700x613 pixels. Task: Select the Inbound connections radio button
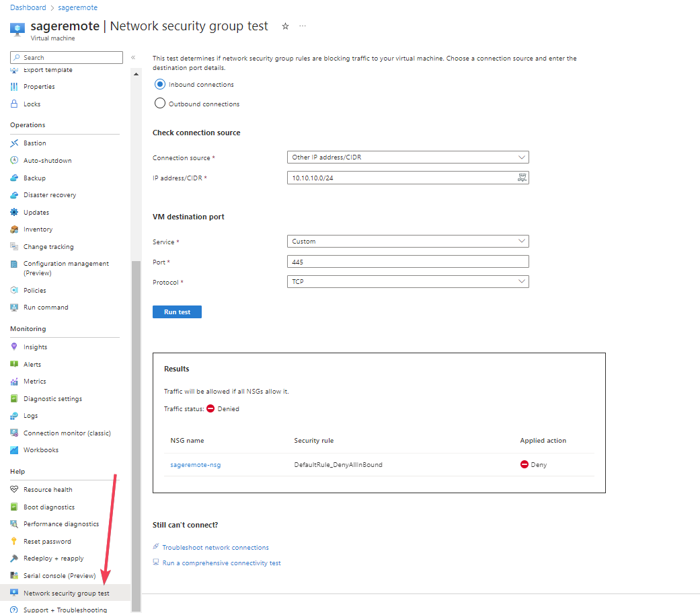click(x=159, y=84)
